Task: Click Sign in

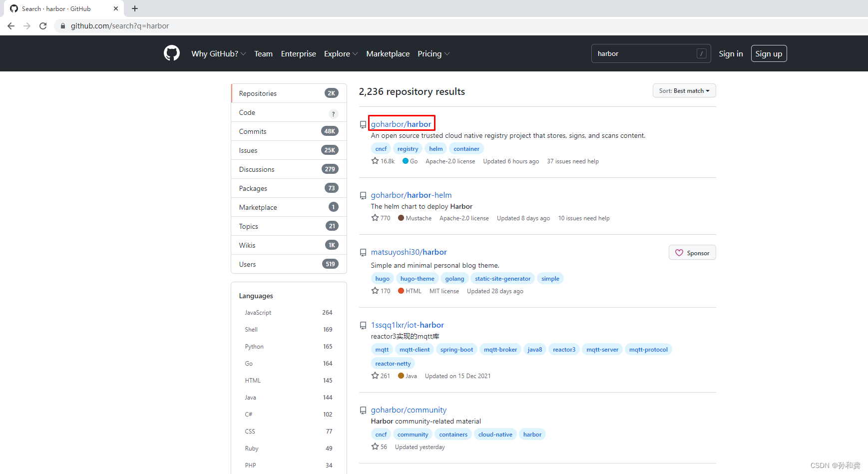Action: coord(731,53)
